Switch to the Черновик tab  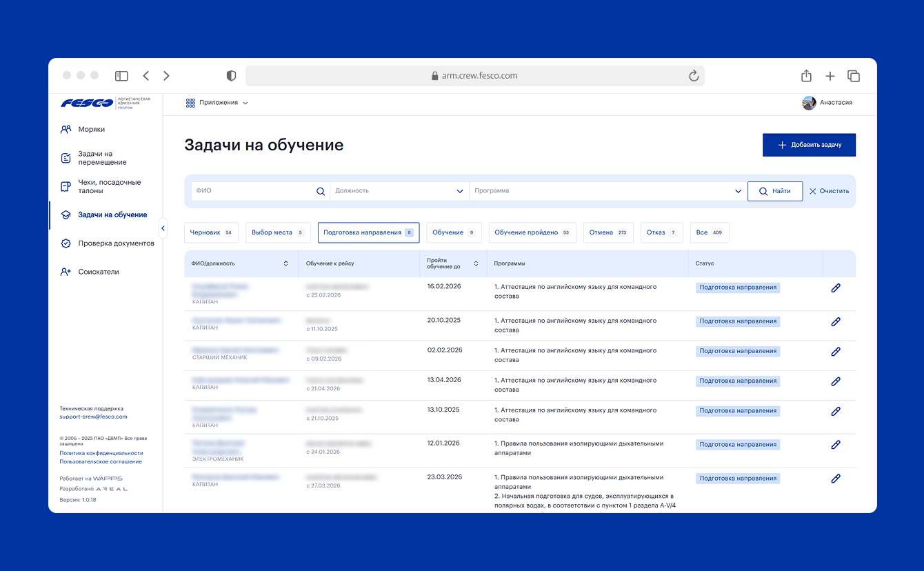click(x=211, y=233)
